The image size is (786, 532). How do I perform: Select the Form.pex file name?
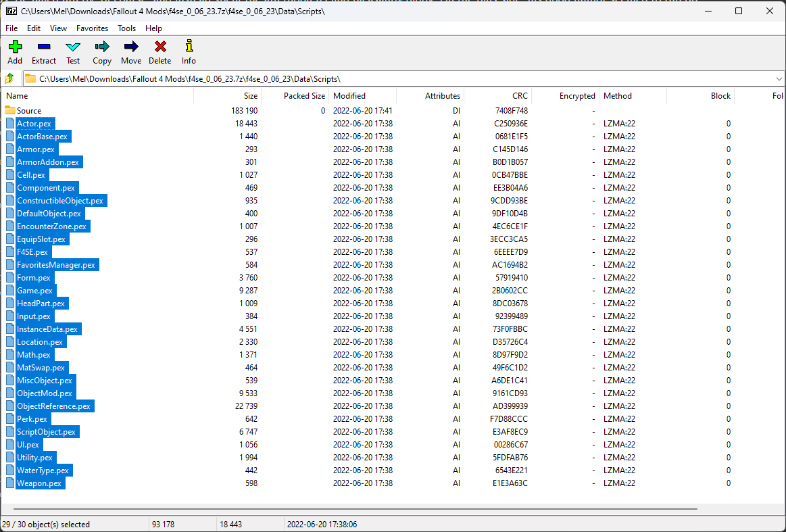pyautogui.click(x=34, y=278)
